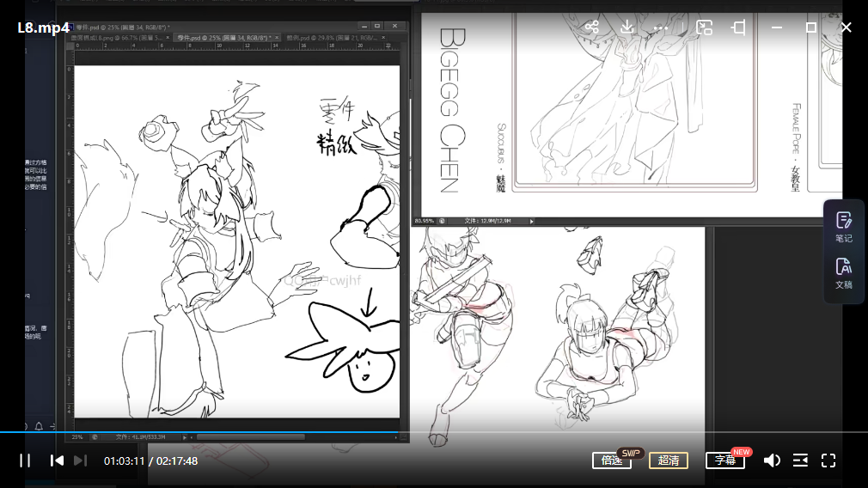Close the 29.8% psd document tab
The image size is (868, 488).
[x=383, y=38]
